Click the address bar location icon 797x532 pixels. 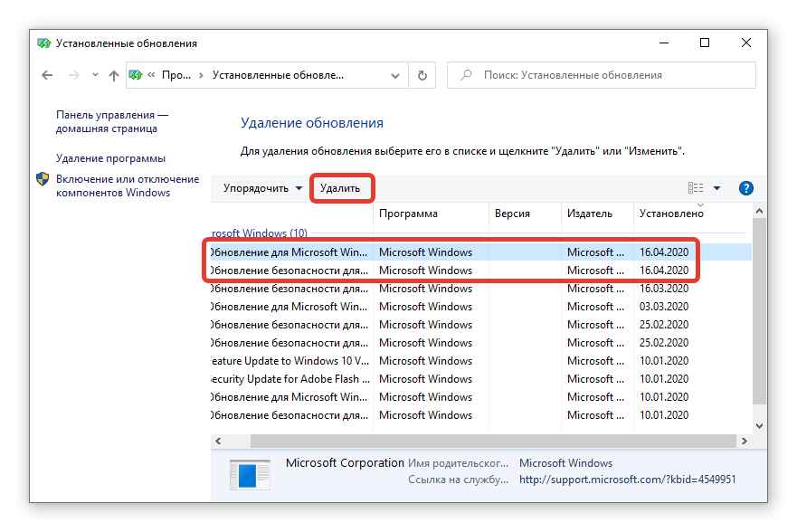[136, 76]
